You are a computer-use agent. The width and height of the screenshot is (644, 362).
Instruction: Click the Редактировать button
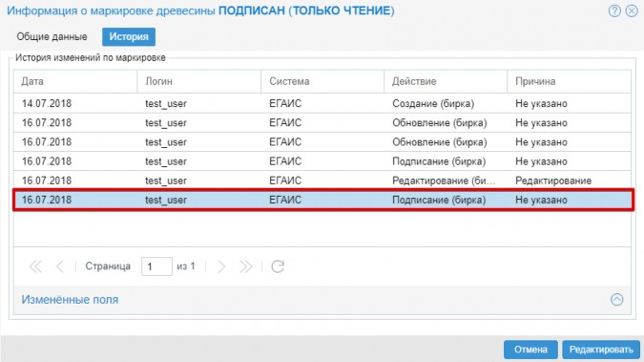[x=601, y=350]
